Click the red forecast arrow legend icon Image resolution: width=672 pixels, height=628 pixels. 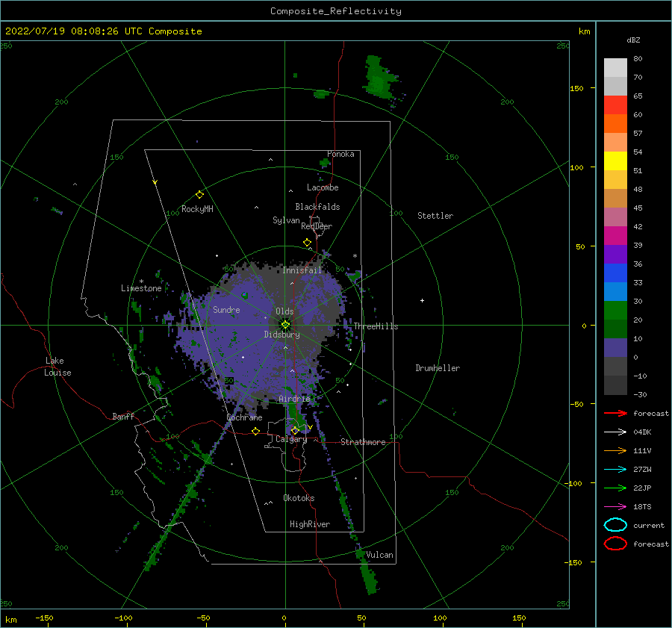[x=615, y=413]
